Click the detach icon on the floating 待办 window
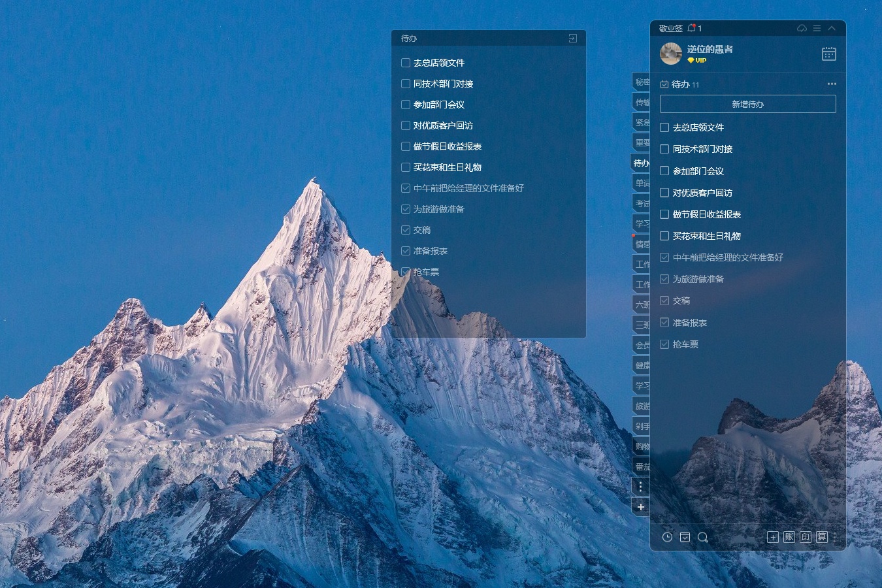This screenshot has height=588, width=882. click(572, 38)
